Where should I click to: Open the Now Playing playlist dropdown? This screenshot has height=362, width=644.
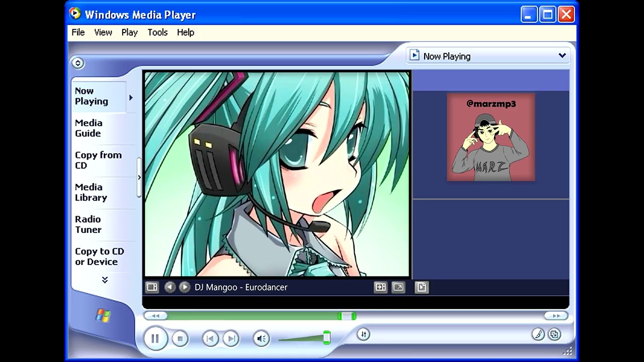488,56
